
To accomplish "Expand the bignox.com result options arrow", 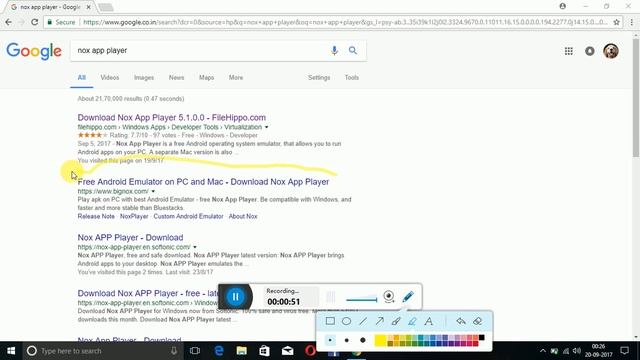I will [x=153, y=191].
